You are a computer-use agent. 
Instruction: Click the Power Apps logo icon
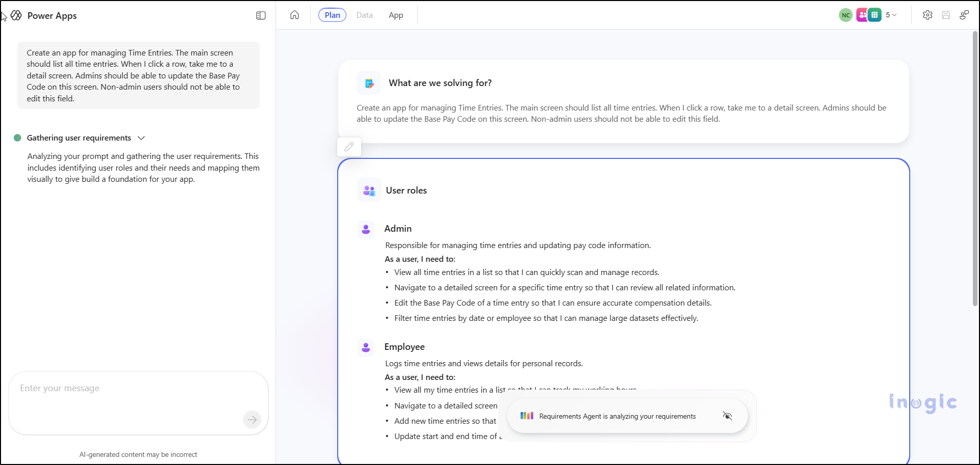point(16,15)
